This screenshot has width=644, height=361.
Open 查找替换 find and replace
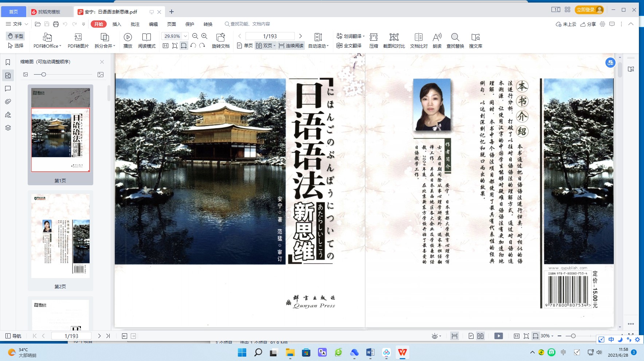[455, 37]
